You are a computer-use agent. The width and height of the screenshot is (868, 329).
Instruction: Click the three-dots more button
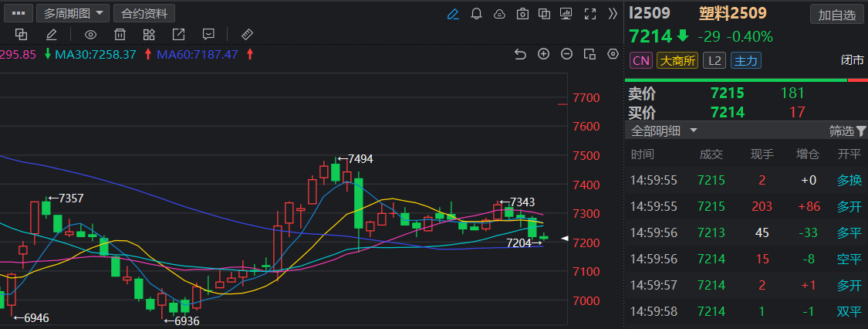[x=19, y=13]
